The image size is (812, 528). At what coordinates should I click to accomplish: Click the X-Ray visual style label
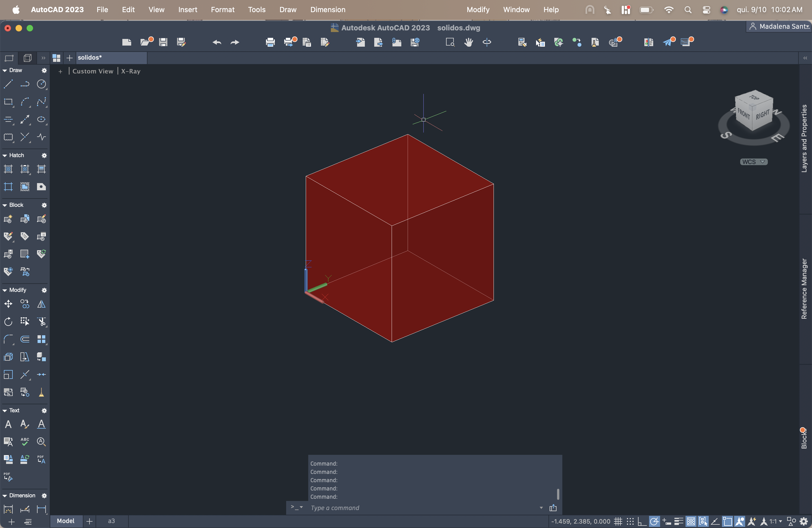pos(131,71)
